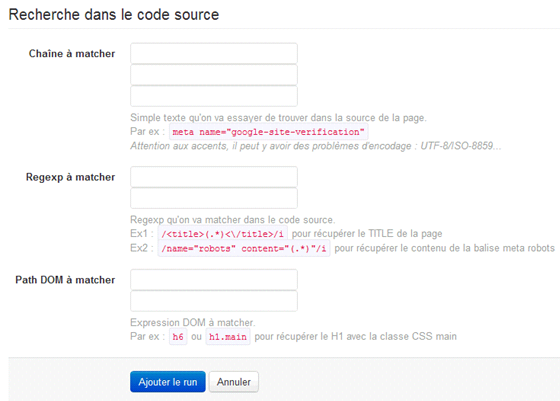This screenshot has width=560, height=401.
Task: Click the first Path DOM à matcher field
Action: 214,280
